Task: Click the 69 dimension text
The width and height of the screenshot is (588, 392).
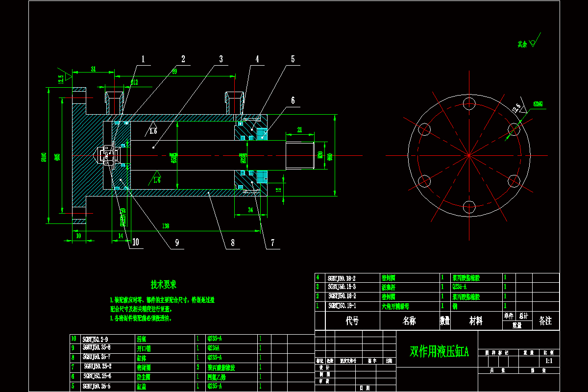Action: [174, 71]
